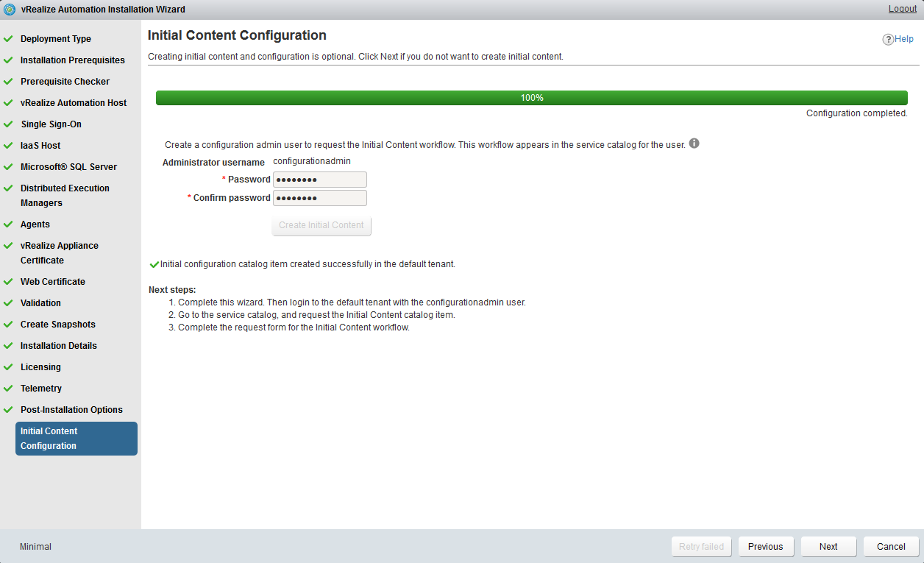Focus the Password input field

coord(319,180)
